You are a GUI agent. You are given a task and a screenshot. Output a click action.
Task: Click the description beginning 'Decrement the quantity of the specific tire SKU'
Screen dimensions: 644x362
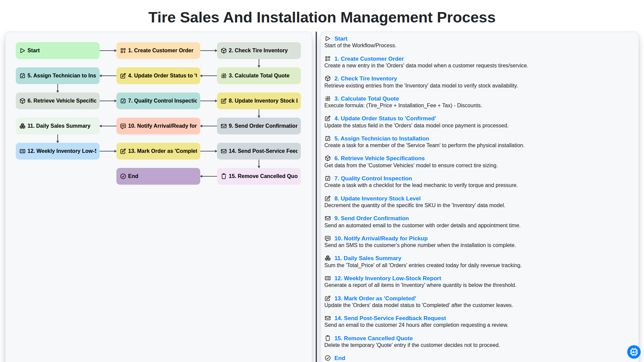[x=415, y=205]
